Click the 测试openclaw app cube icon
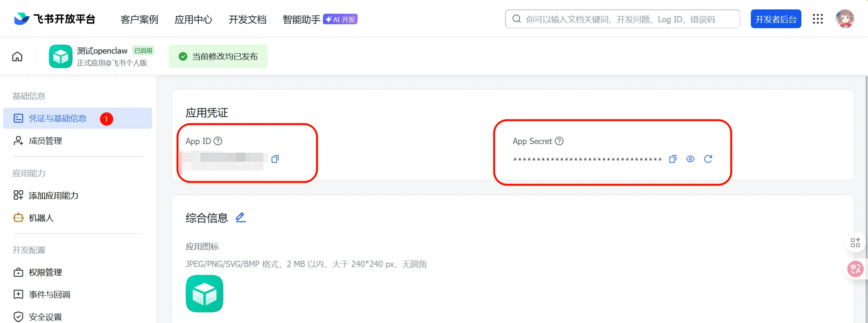Image resolution: width=868 pixels, height=323 pixels. (x=61, y=56)
